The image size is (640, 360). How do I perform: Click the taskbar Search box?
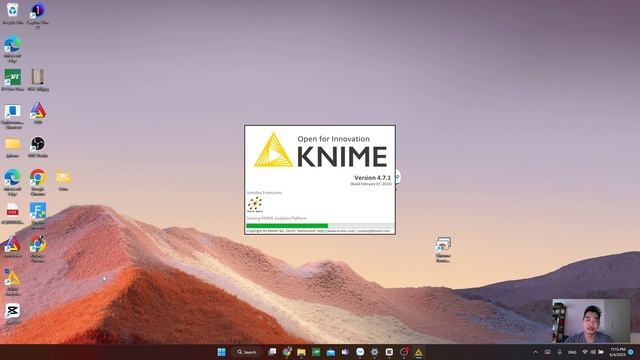click(x=248, y=352)
